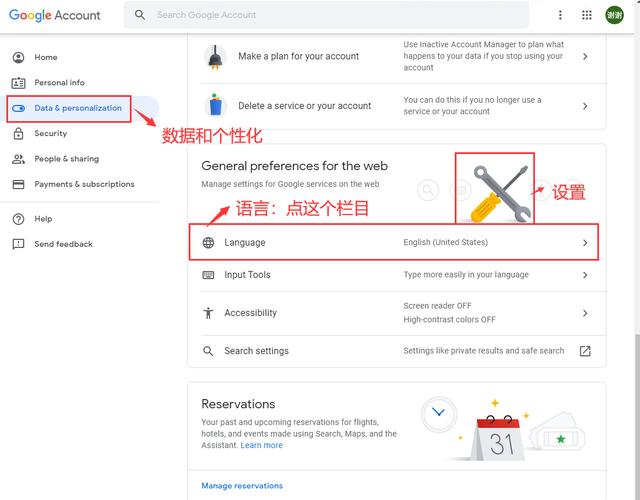Open Make a plan for your account
This screenshot has width=640, height=500.
[298, 56]
